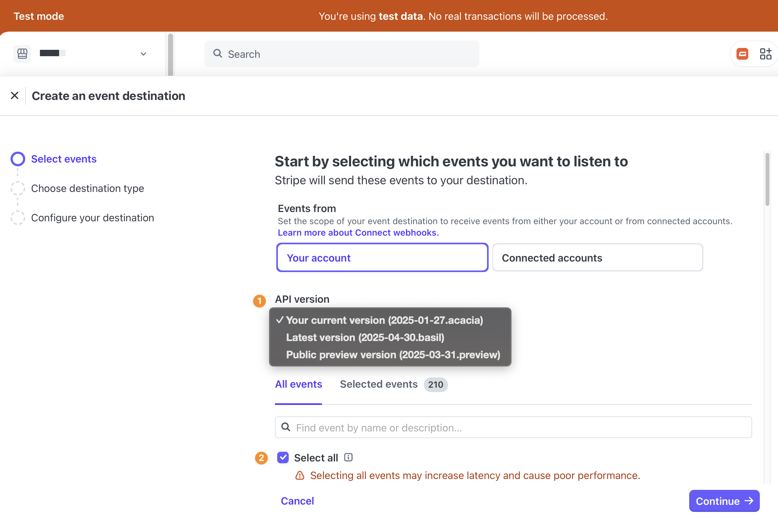Click the store account icon

22,54
